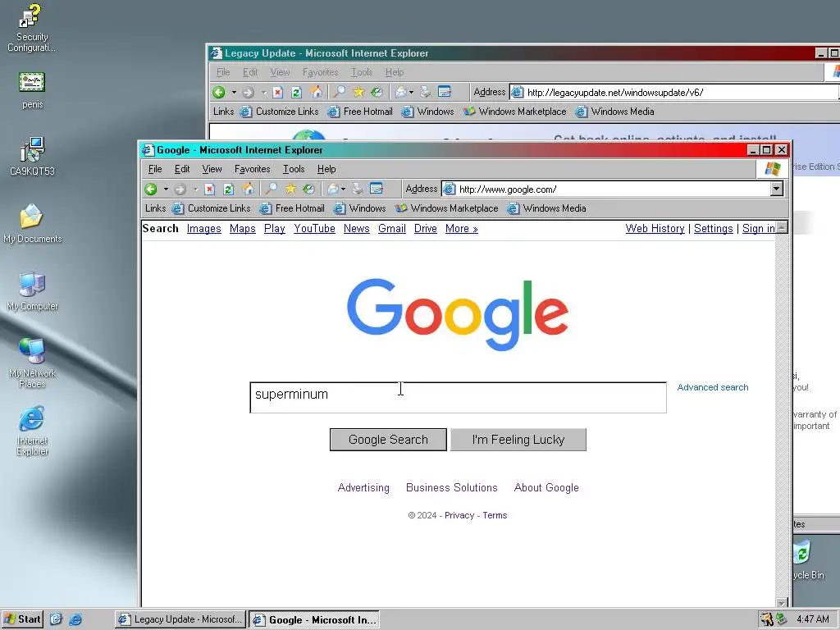
Task: Click in the Google search text box
Action: pyautogui.click(x=458, y=398)
